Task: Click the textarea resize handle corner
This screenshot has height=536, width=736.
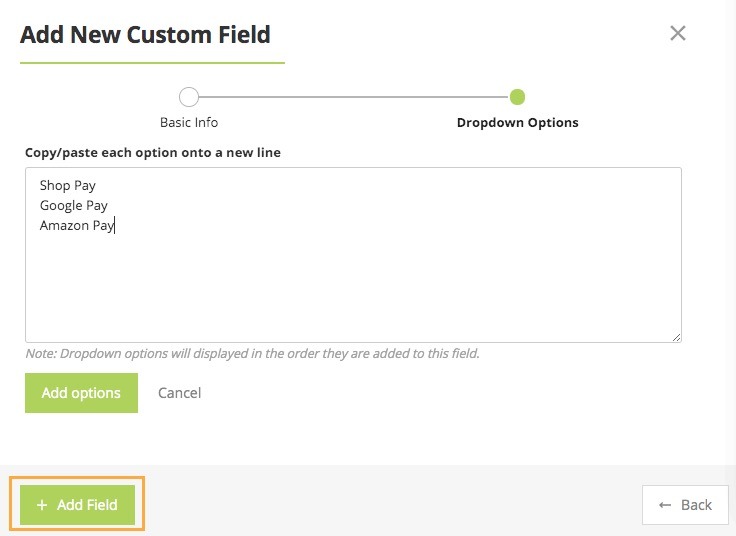Action: 677,338
